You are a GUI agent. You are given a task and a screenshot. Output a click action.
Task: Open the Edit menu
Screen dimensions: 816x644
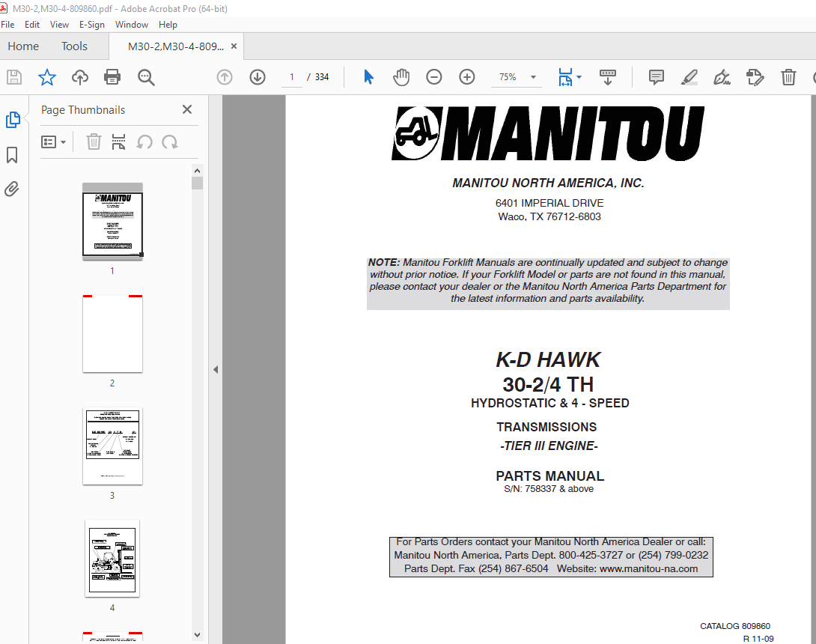point(32,25)
